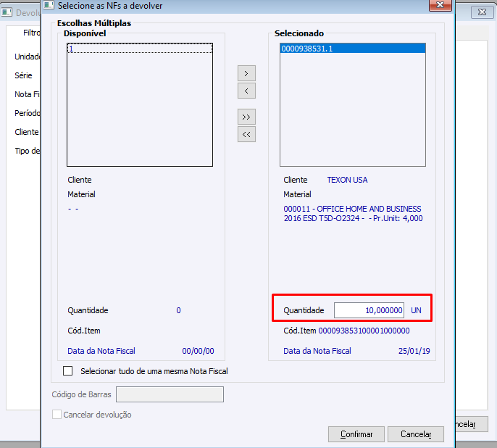Viewport: 497px width, 448px height.
Task: Move selected item right with single arrow button
Action: [246, 73]
